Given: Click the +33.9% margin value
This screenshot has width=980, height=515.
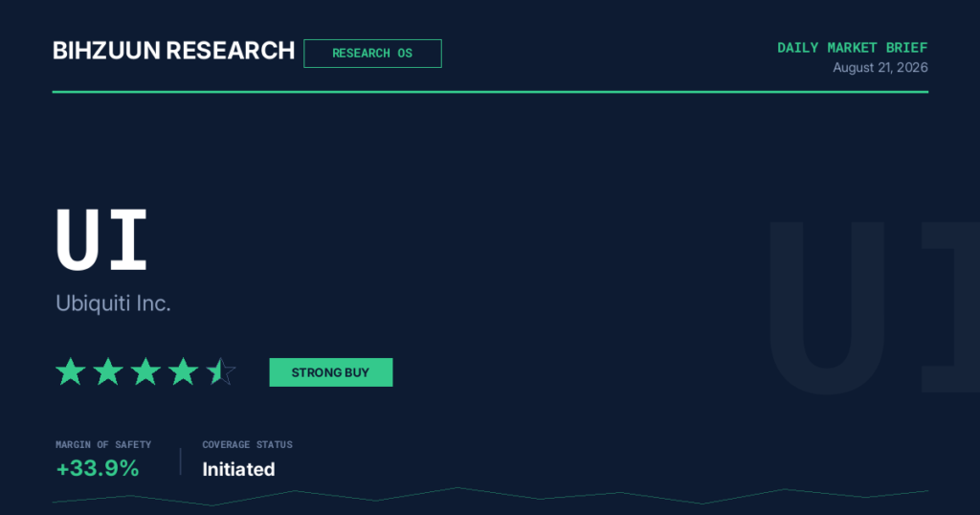Looking at the screenshot, I should (98, 468).
